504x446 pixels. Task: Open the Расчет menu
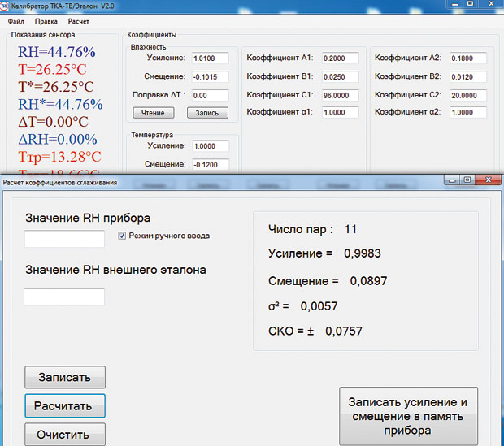click(78, 21)
